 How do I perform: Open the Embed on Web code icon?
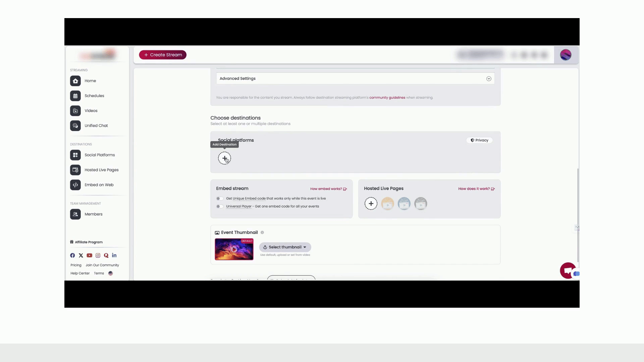[x=75, y=185]
